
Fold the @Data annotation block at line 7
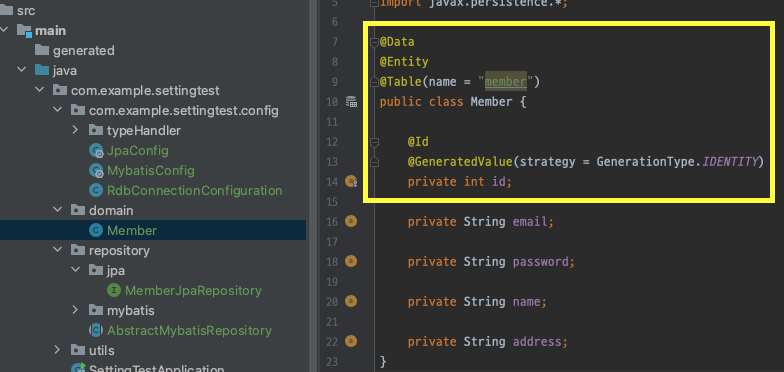(x=374, y=42)
